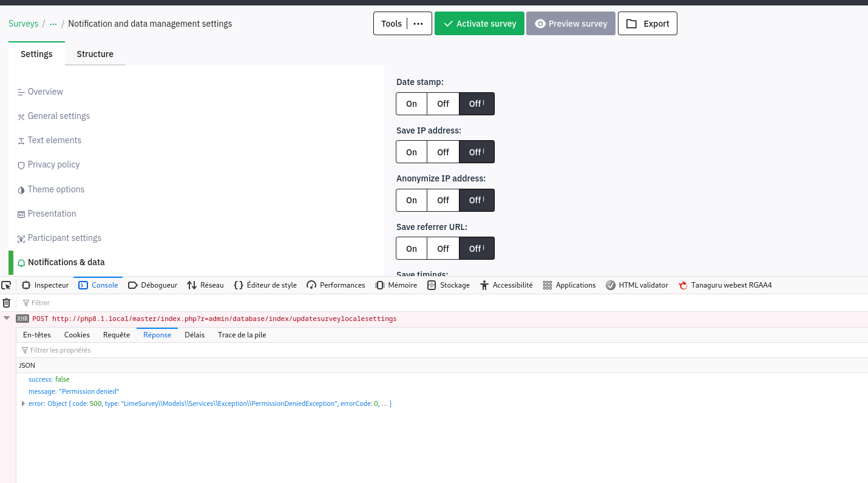The image size is (868, 483).
Task: Set Save IP address to plain Off
Action: click(x=443, y=152)
